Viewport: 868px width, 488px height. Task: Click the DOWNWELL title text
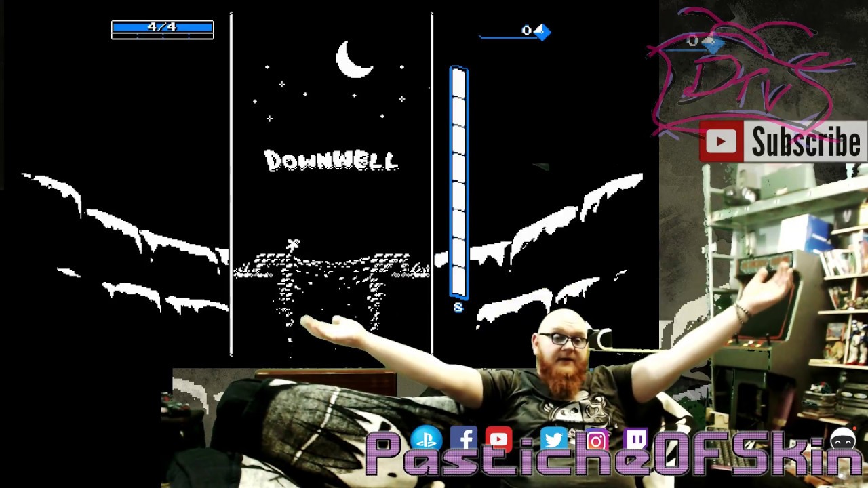(x=331, y=161)
